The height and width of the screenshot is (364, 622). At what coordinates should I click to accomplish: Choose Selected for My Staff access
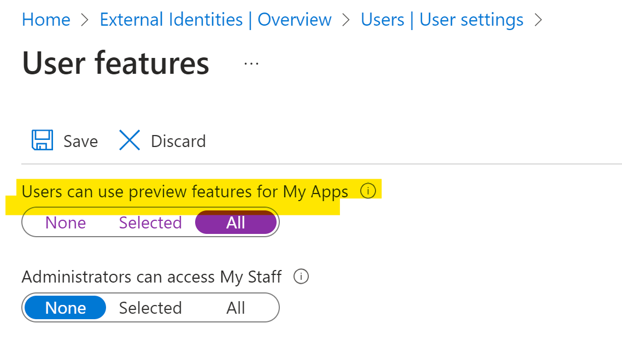150,308
